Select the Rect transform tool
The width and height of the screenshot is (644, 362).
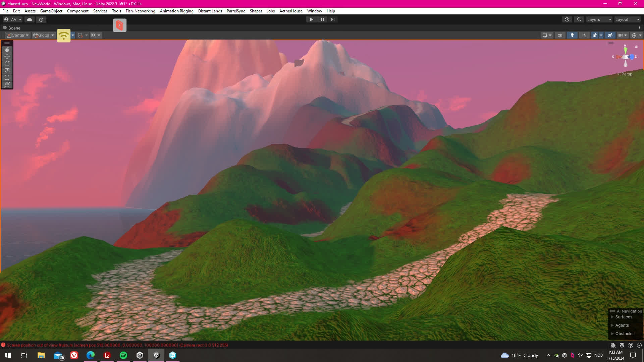(7, 78)
